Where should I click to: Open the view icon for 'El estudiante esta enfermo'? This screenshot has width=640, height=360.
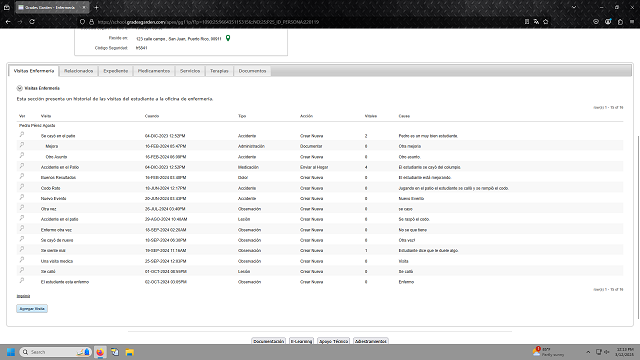click(x=22, y=281)
